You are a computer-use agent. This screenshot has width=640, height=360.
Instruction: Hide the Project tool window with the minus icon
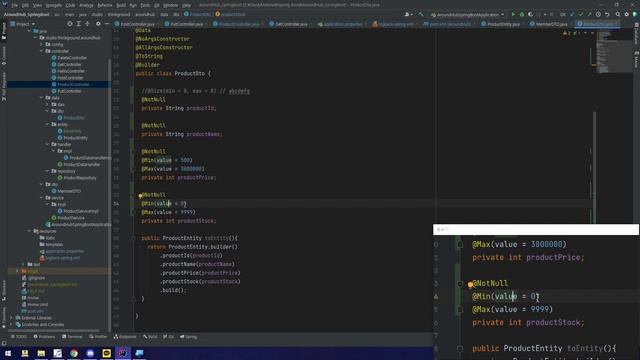coord(107,24)
